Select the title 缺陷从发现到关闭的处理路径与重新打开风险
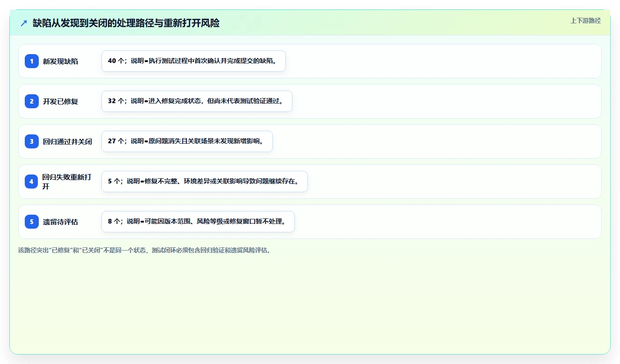This screenshot has width=620, height=364. [x=126, y=23]
